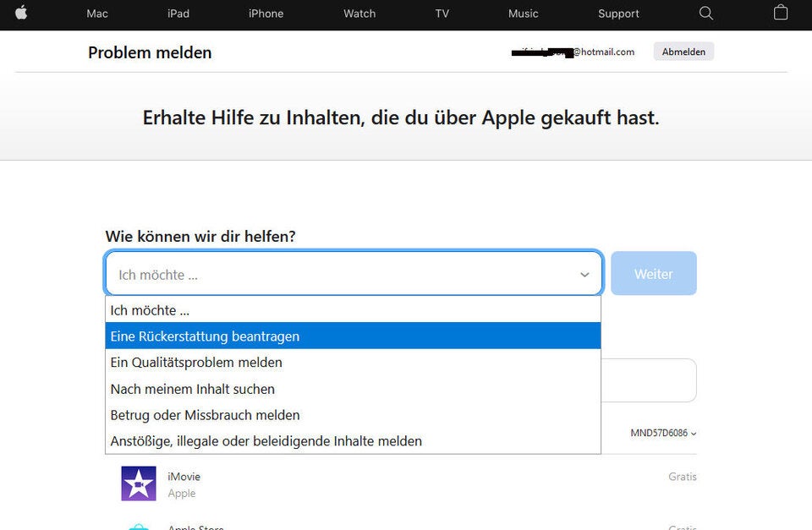Screen dimensions: 812x530
Task: Open search via the magnifying glass icon
Action: pos(705,14)
